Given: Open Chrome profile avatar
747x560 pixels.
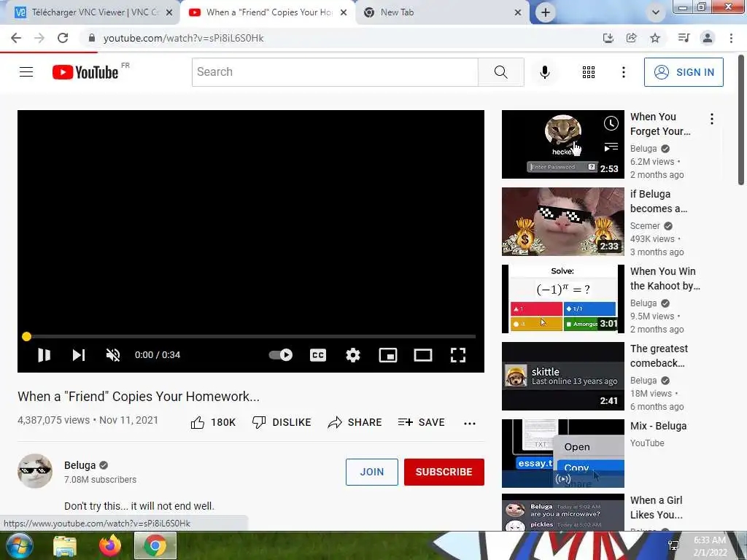Looking at the screenshot, I should pyautogui.click(x=708, y=38).
